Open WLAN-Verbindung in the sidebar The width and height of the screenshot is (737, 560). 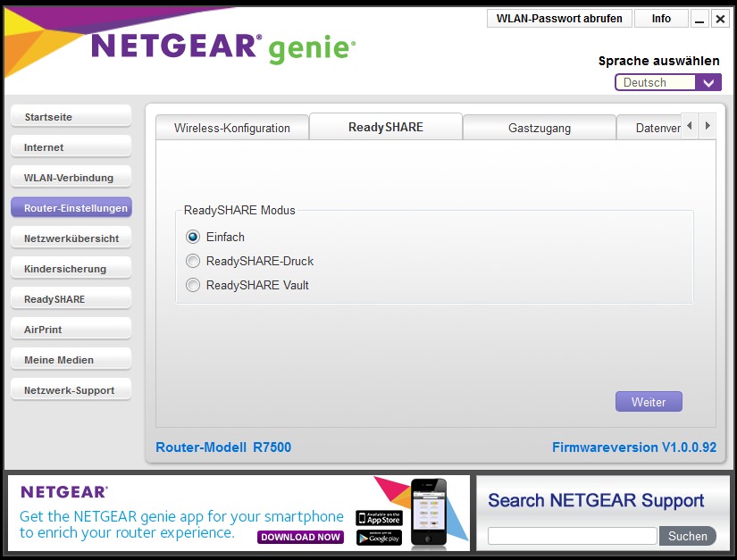click(71, 178)
